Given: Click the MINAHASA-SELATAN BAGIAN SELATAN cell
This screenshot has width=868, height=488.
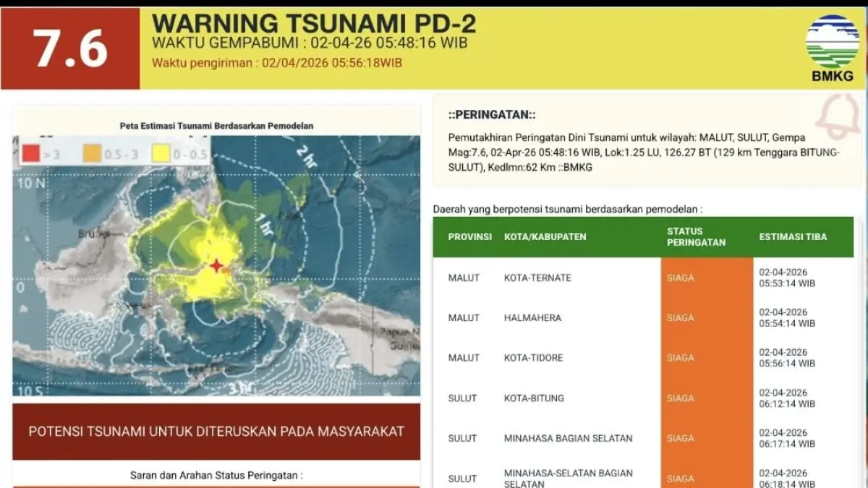Looking at the screenshot, I should click(568, 478).
